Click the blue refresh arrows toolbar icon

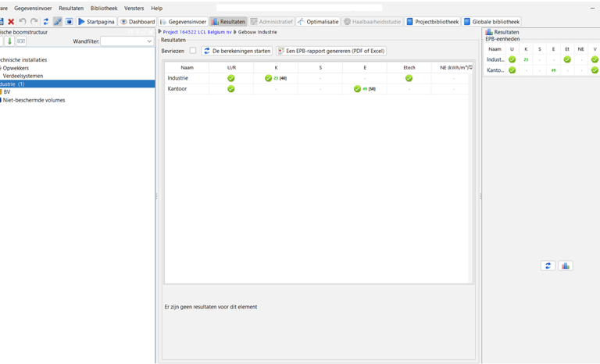point(46,22)
